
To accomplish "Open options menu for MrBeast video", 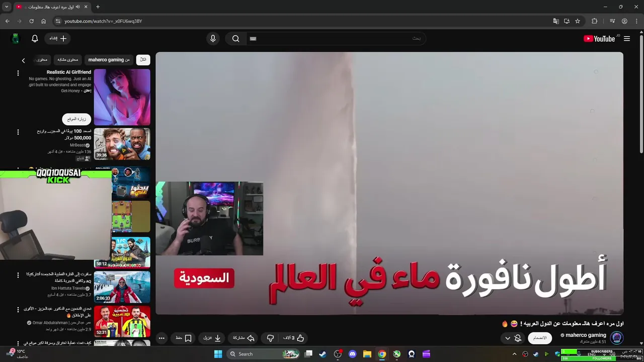I will [18, 132].
